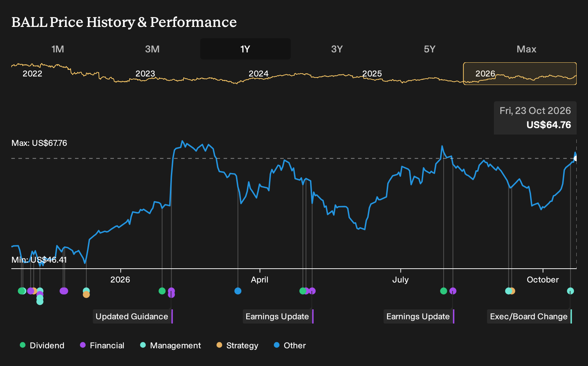Click the blue Other event dot before April

(x=238, y=291)
